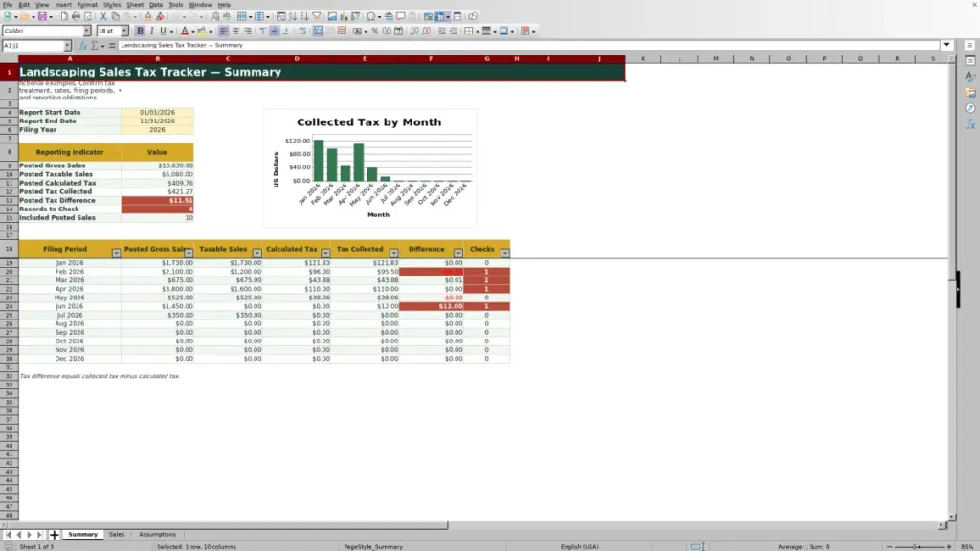Screen dimensions: 980x551
Task: Toggle Bold formatting
Action: [x=140, y=32]
